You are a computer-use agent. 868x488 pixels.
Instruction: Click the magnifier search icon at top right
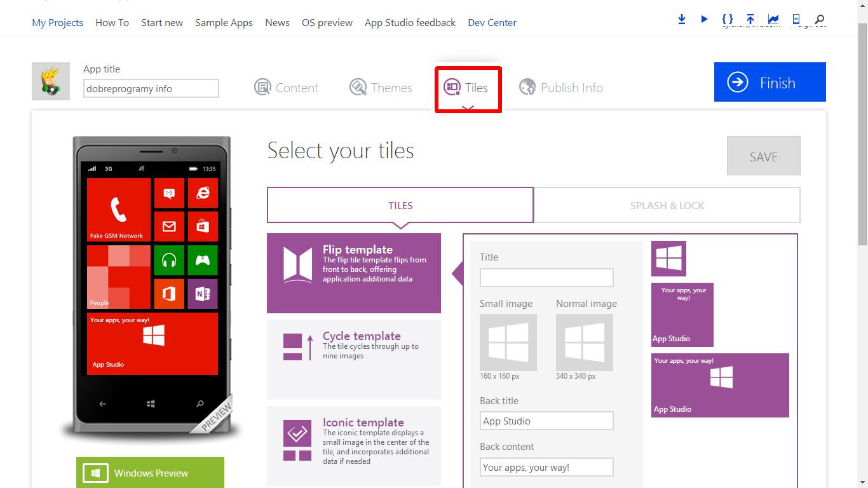coord(820,20)
